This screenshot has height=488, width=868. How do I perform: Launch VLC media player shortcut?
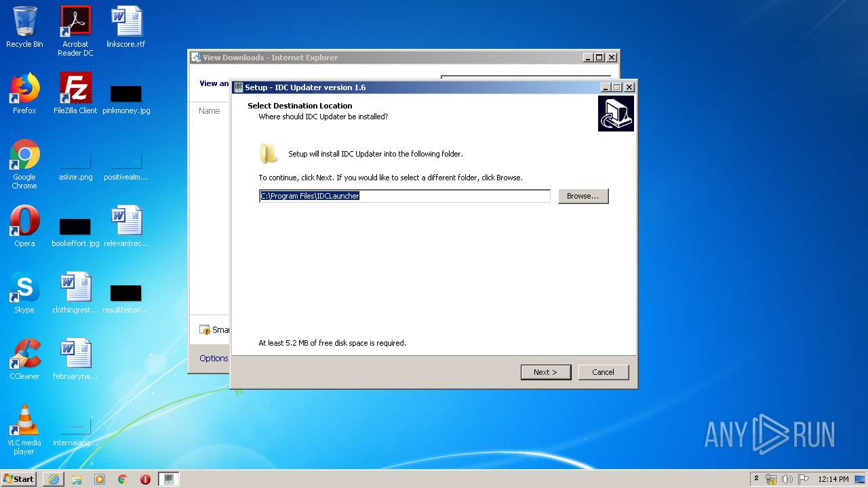pos(24,430)
